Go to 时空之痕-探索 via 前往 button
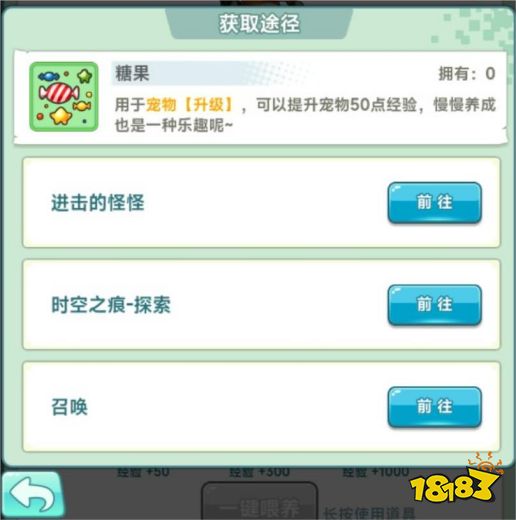Image resolution: width=516 pixels, height=520 pixels. [435, 305]
